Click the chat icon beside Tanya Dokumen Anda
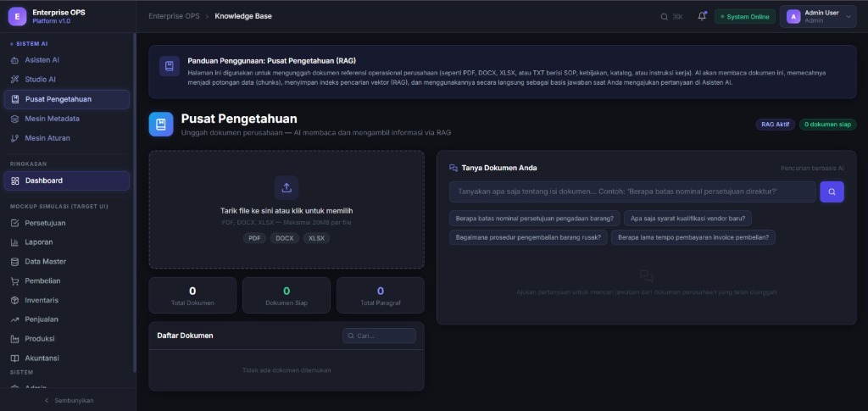Image resolution: width=868 pixels, height=411 pixels. coord(453,168)
